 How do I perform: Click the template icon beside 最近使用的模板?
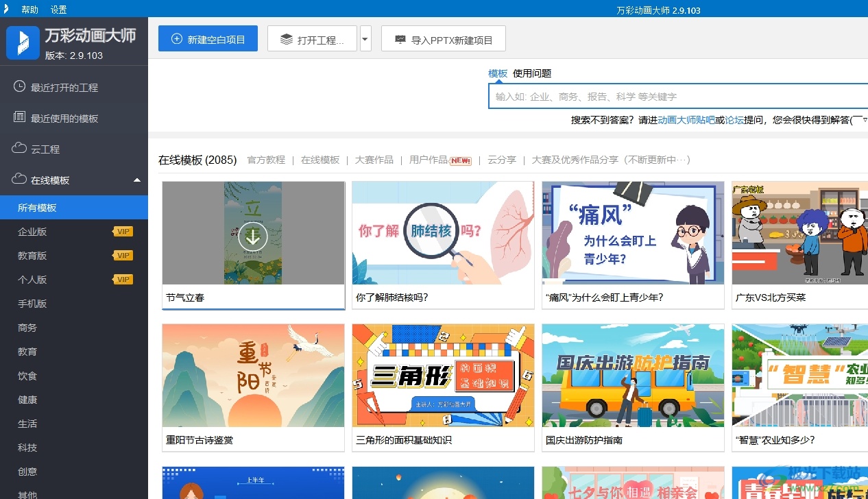pos(20,118)
